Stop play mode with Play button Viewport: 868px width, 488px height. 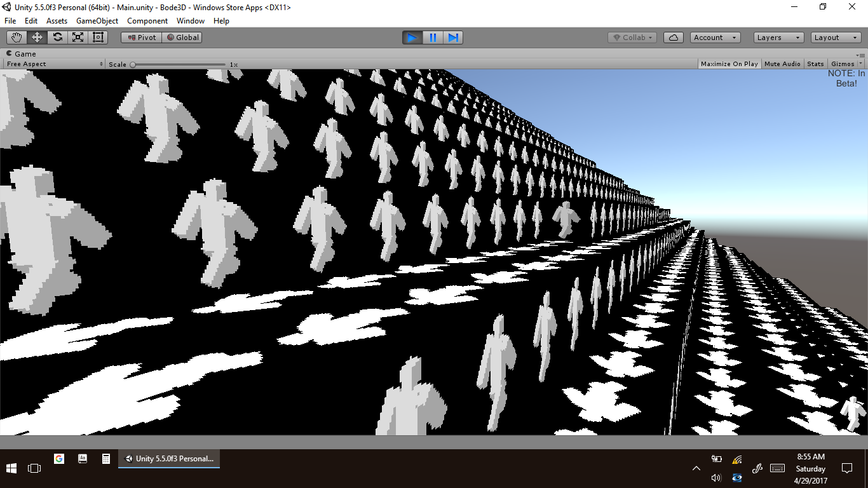click(x=412, y=37)
